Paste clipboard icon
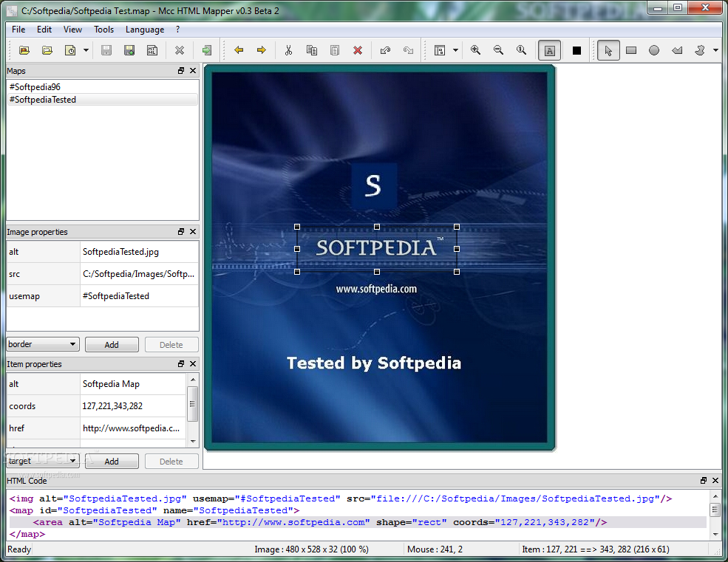The height and width of the screenshot is (562, 728). [334, 50]
